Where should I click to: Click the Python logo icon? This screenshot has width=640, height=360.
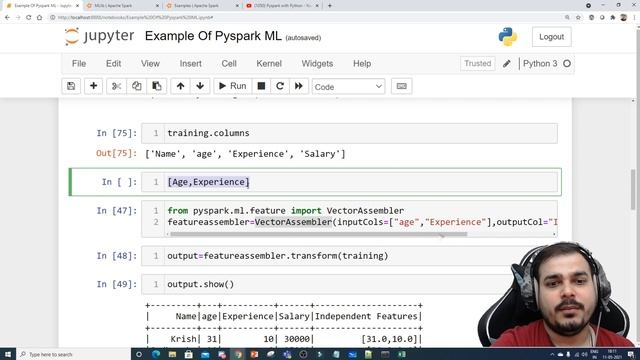click(508, 37)
